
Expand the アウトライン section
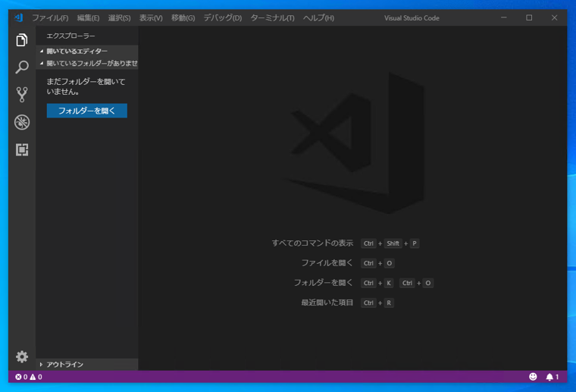coord(86,365)
